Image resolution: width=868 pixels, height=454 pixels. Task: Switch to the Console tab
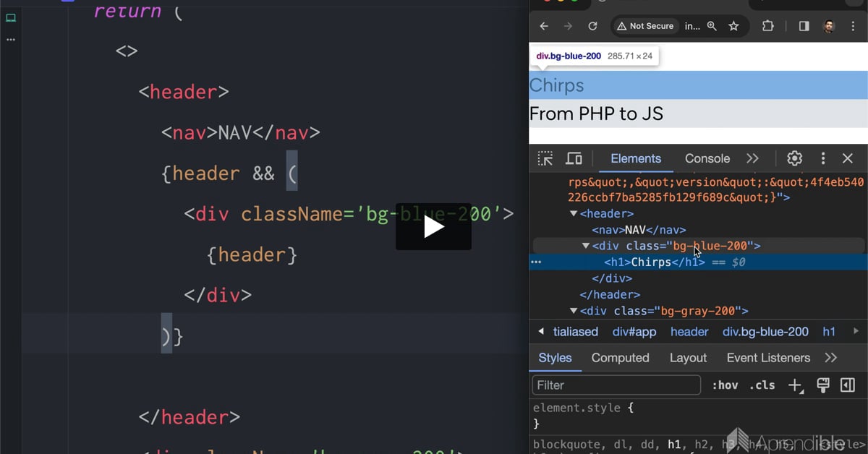(x=707, y=158)
